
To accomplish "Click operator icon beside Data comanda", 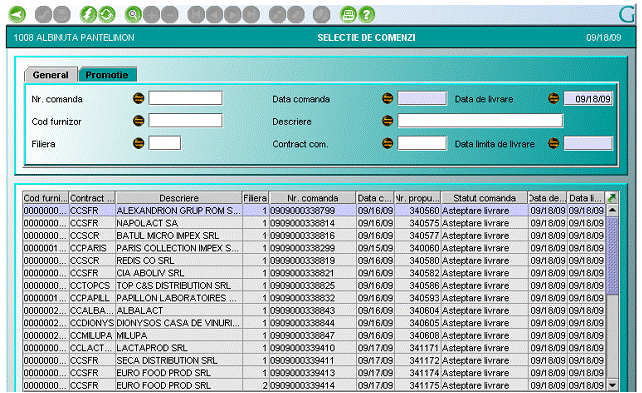I will [x=387, y=98].
